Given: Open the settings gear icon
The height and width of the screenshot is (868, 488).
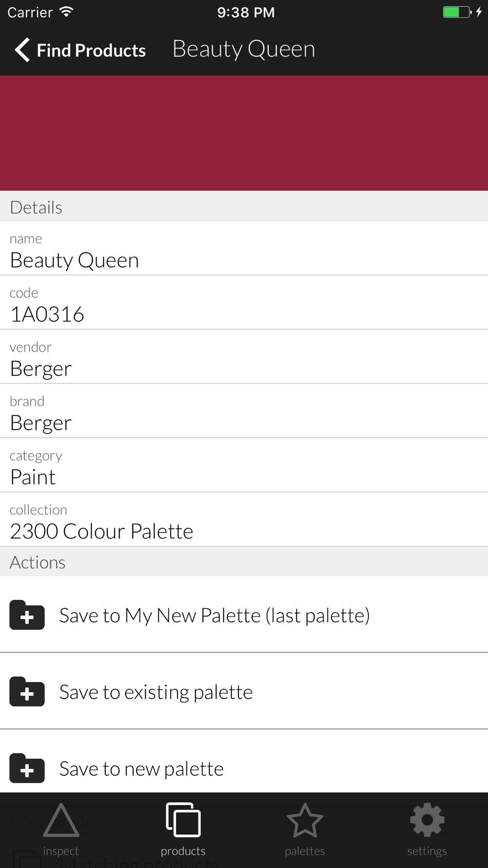Looking at the screenshot, I should 427,820.
